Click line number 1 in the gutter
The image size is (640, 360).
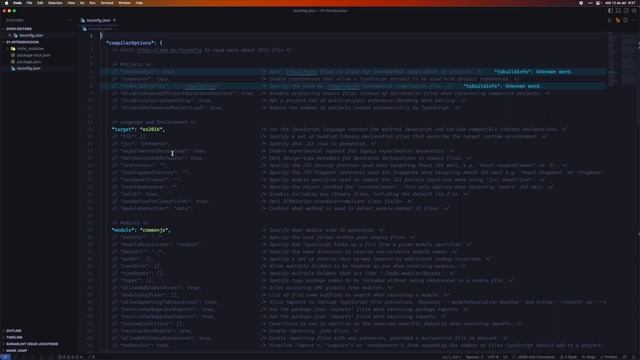click(x=91, y=36)
